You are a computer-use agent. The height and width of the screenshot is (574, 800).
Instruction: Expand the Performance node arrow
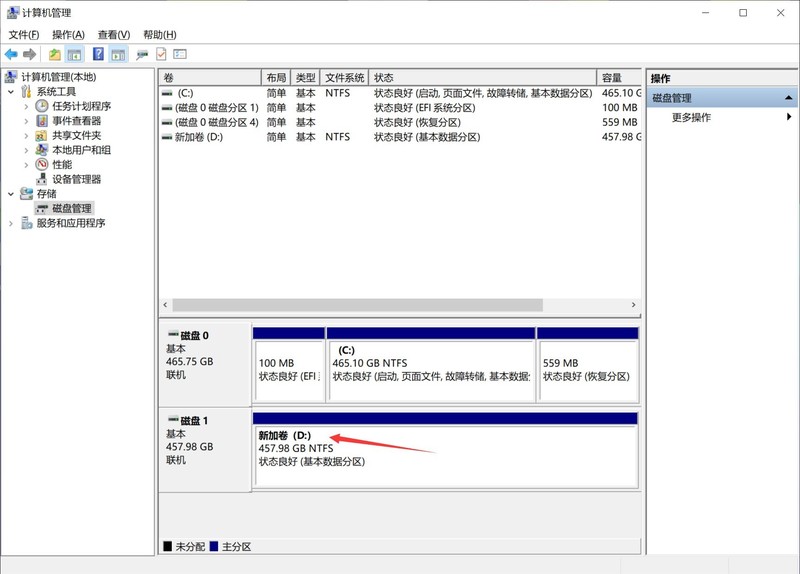click(x=26, y=165)
